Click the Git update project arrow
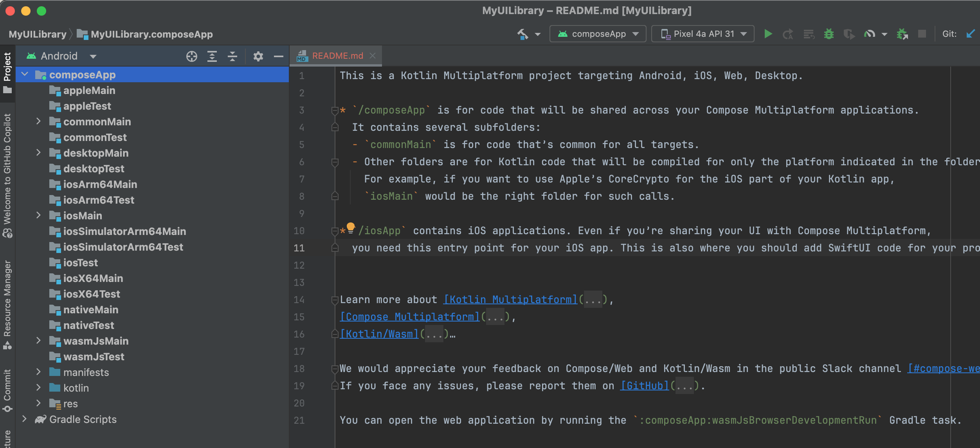The image size is (980, 448). (971, 34)
